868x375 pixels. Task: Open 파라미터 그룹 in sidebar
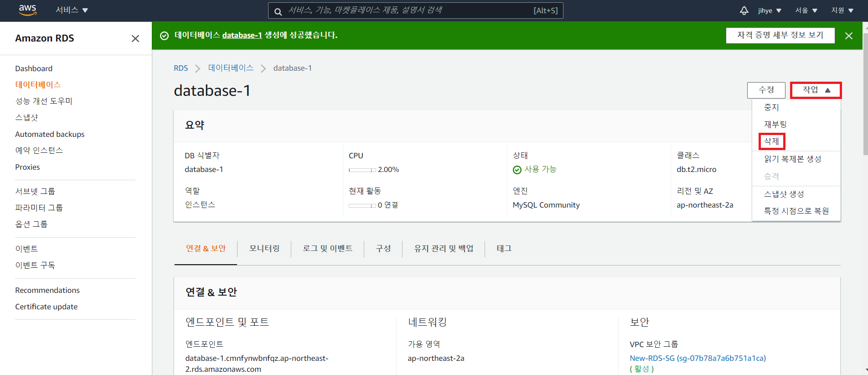click(39, 208)
